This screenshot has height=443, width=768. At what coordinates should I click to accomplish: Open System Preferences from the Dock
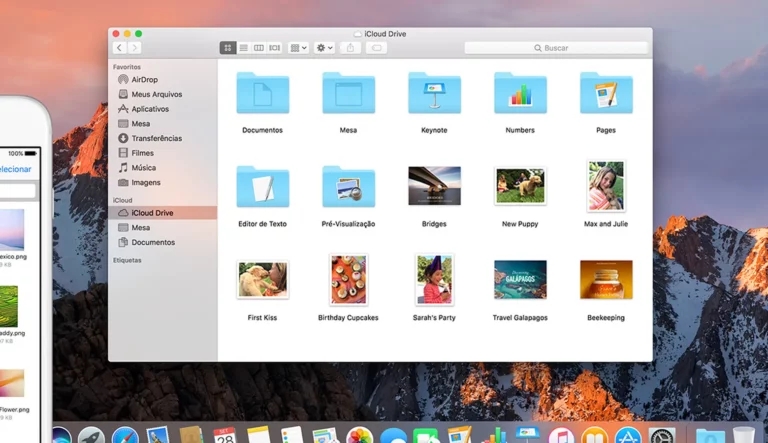(662, 435)
